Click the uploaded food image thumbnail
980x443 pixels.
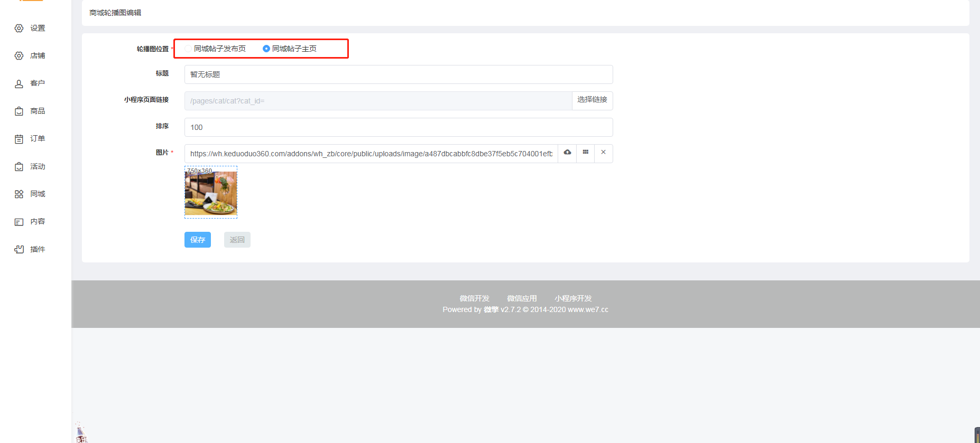coord(211,192)
